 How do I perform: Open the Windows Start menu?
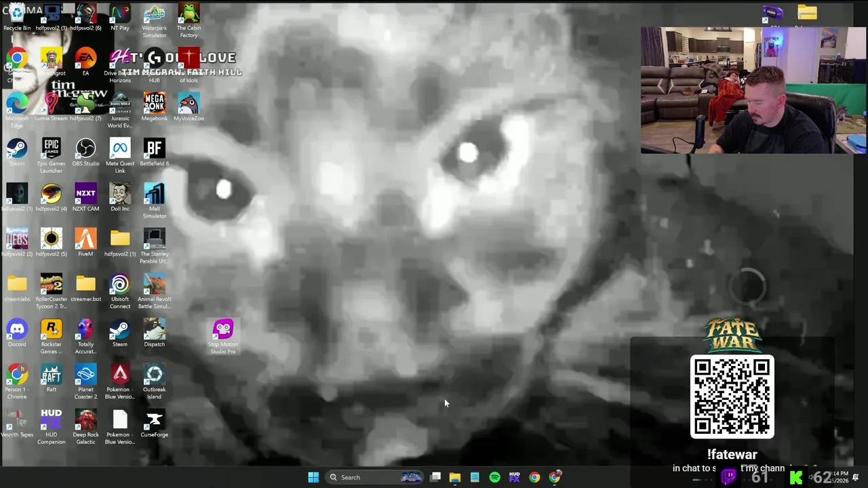point(313,477)
